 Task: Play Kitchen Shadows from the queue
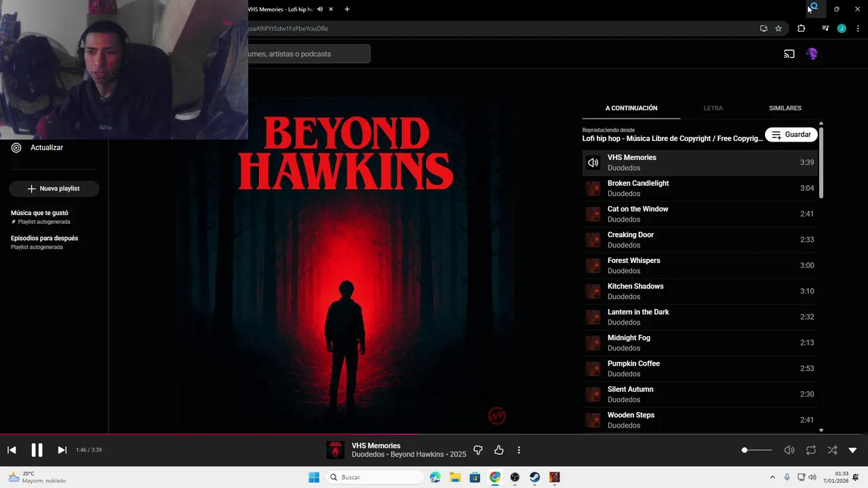[x=700, y=291]
